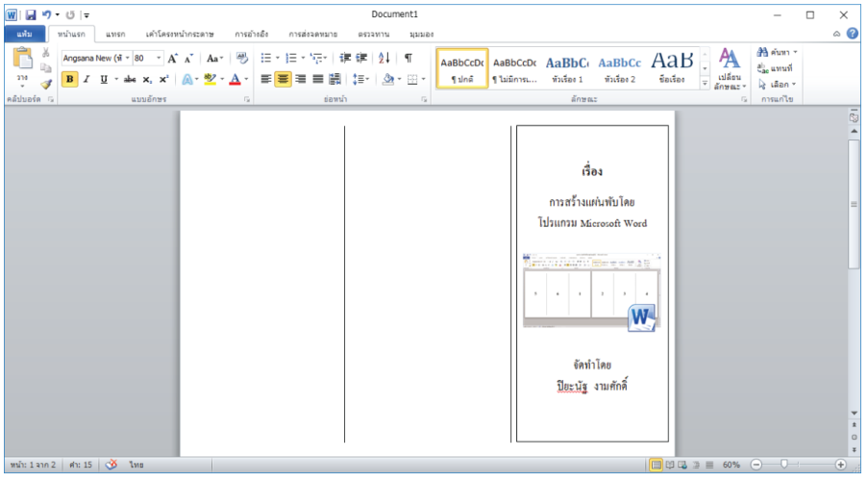
Task: Click the แทนที่ (Replace) button
Action: pyautogui.click(x=778, y=68)
